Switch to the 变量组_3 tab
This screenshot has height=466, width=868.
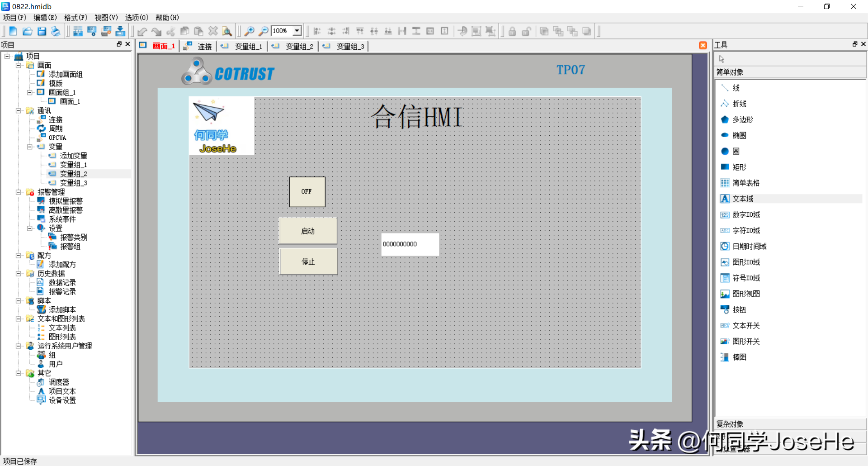pyautogui.click(x=349, y=46)
